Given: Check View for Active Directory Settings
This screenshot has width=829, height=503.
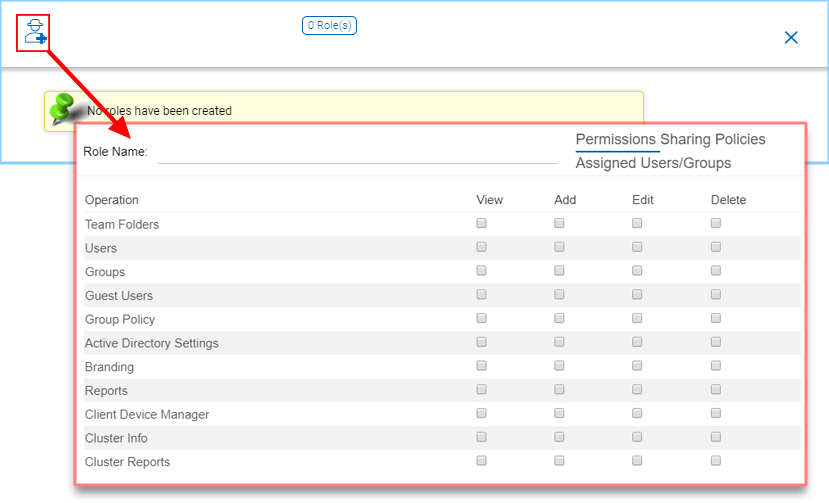Looking at the screenshot, I should [481, 342].
